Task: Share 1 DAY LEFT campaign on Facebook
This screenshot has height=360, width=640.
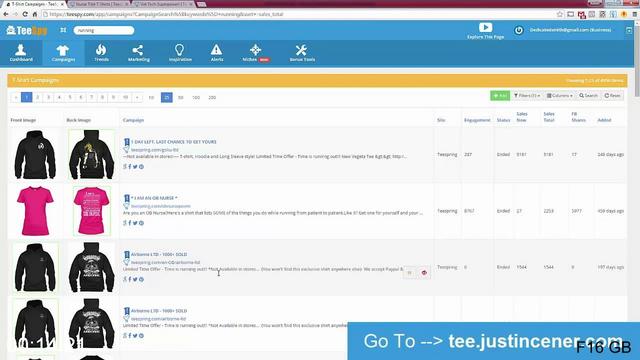Action: 130,167
